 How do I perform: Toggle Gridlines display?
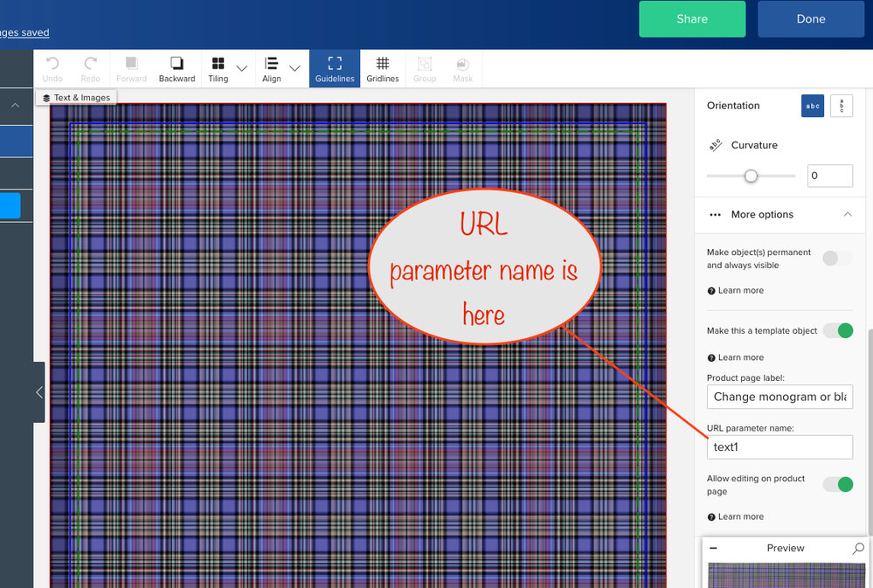point(383,68)
